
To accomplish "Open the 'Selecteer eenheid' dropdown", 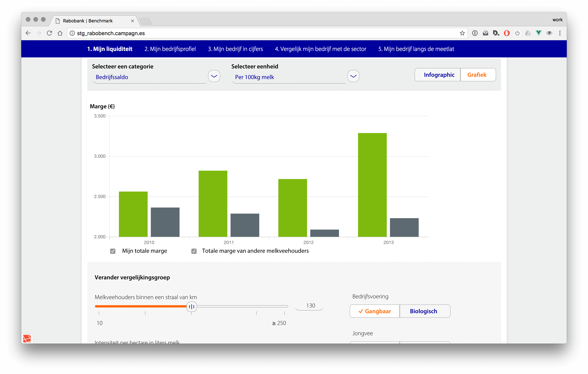I will [x=353, y=76].
